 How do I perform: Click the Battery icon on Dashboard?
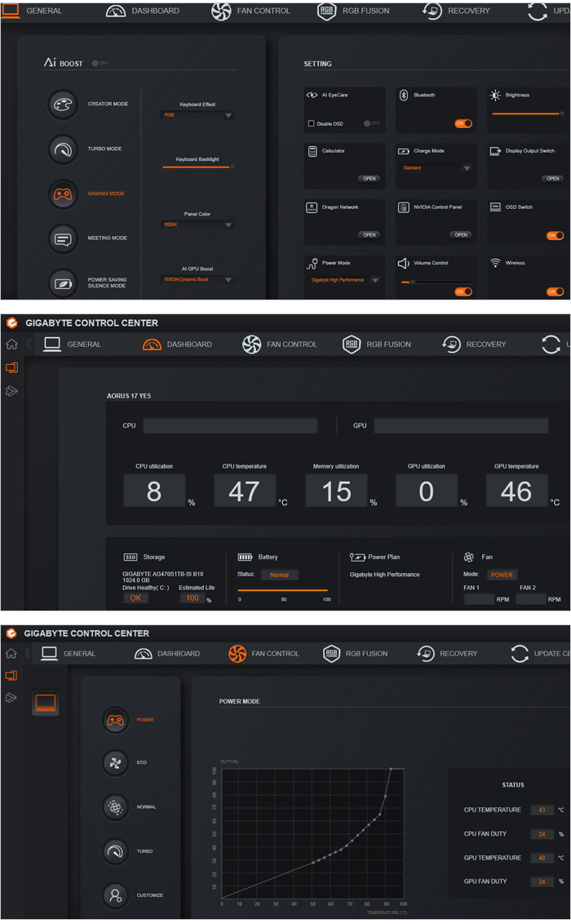[245, 557]
